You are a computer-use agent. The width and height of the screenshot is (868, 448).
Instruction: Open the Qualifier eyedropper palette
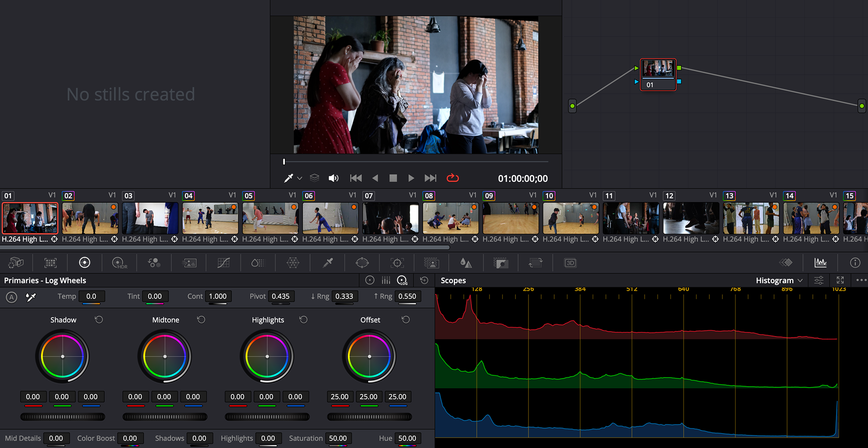[x=328, y=263]
